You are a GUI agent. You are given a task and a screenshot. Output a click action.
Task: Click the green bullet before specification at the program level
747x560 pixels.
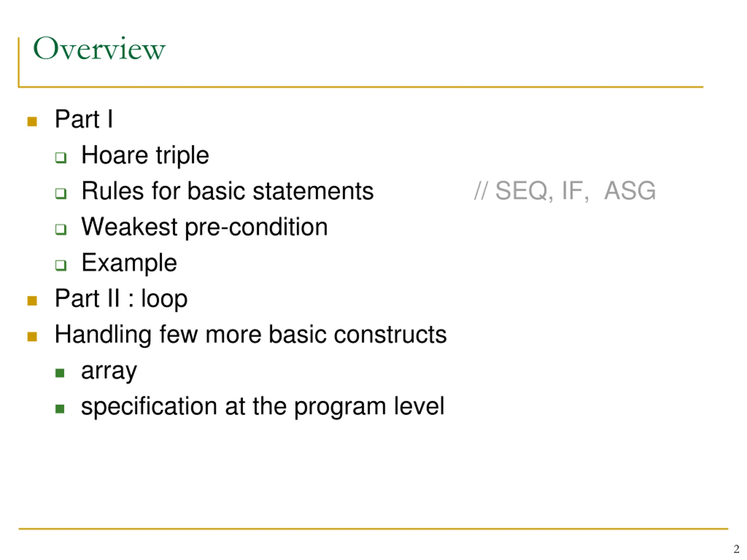[60, 409]
